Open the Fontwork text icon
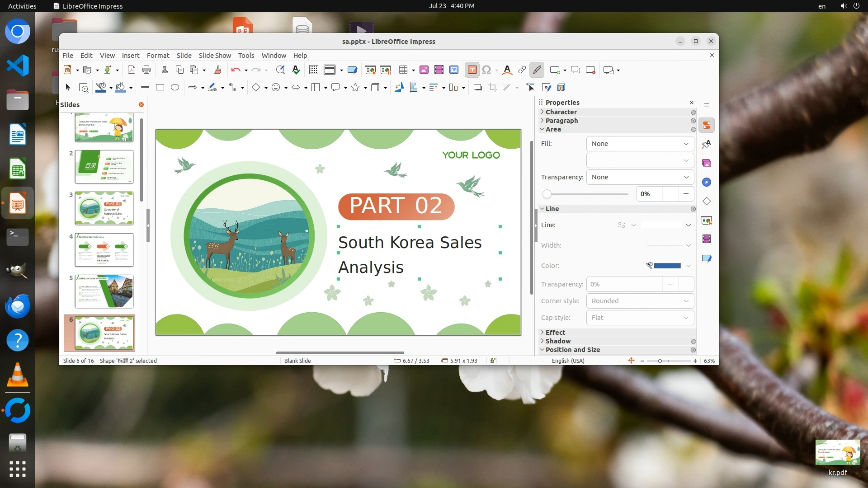868x488 pixels. coord(507,70)
